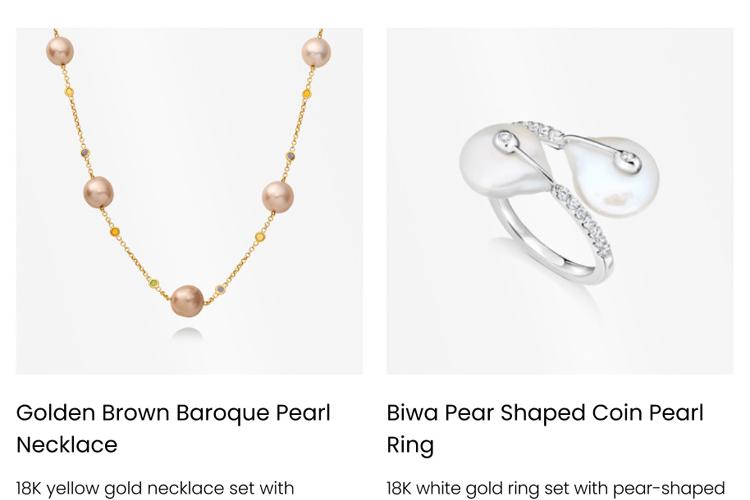Click the word Ring in the product title
Viewport: 750px width, 500px height.
[x=410, y=445]
